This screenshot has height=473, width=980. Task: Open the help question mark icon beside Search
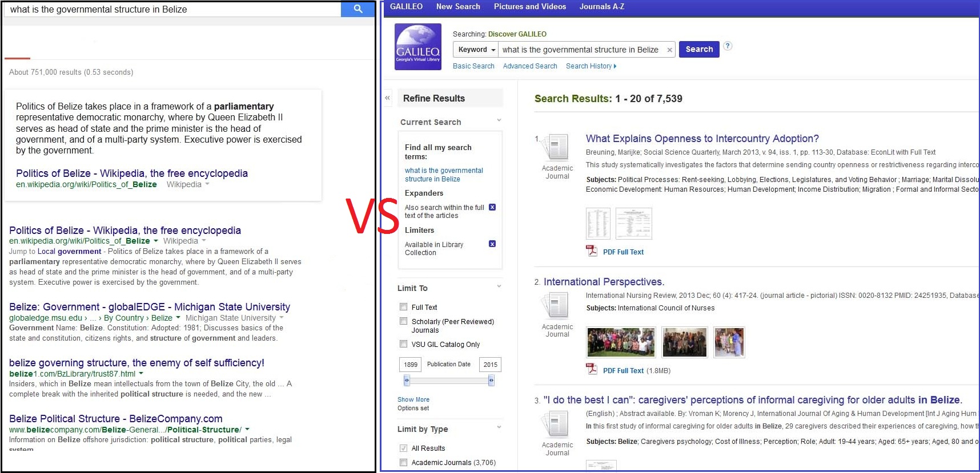point(728,46)
